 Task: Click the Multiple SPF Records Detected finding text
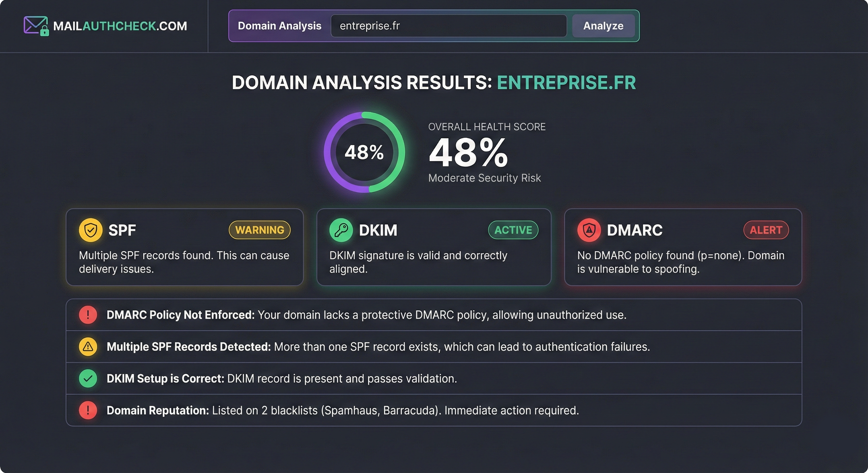pyautogui.click(x=378, y=346)
